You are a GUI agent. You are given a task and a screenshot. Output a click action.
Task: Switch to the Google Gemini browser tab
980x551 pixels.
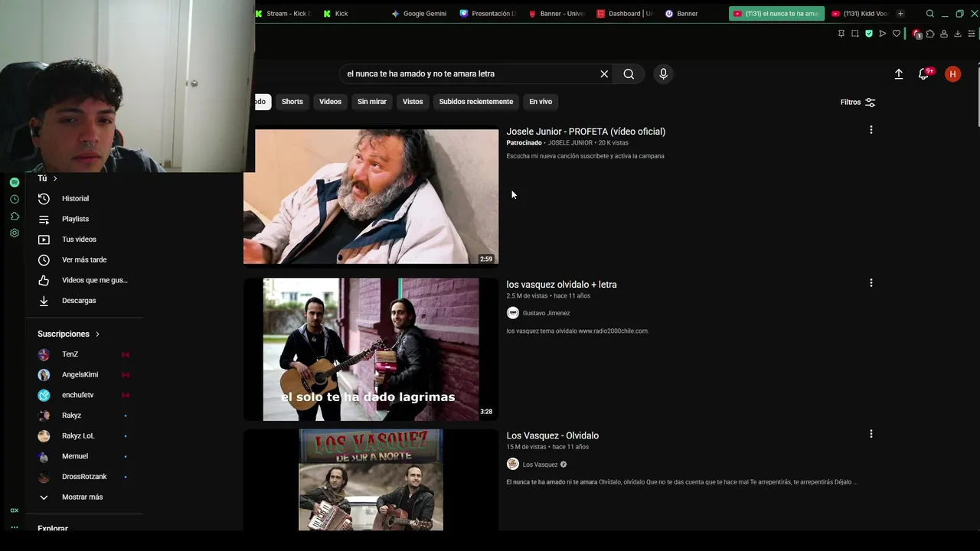point(420,14)
